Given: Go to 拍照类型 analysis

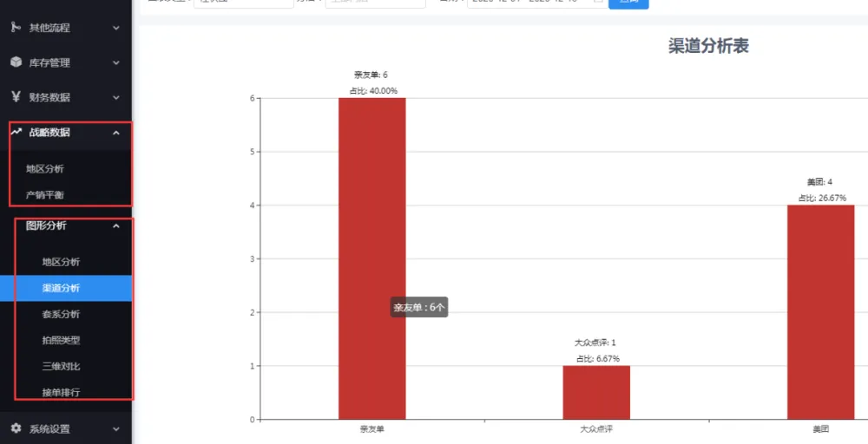Looking at the screenshot, I should (x=61, y=340).
